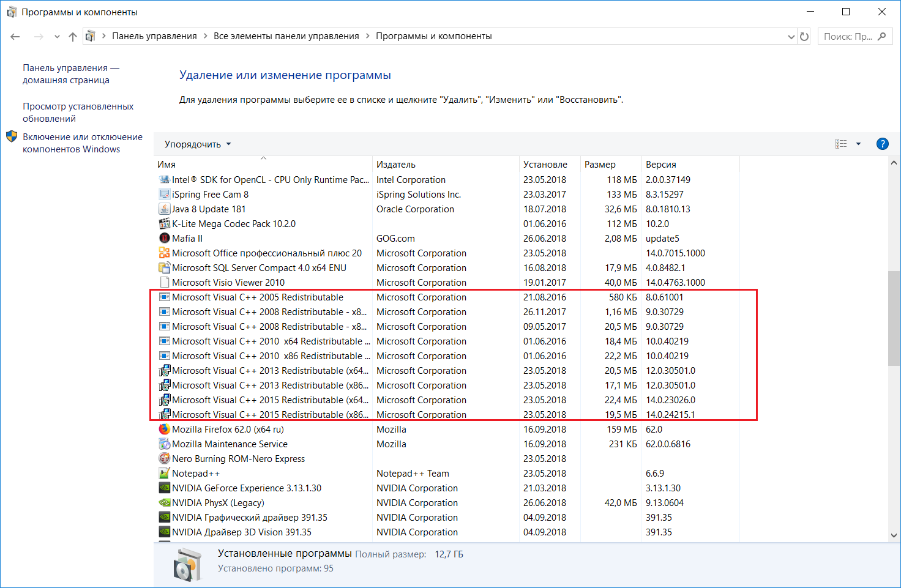Open help with the blue question mark

click(x=882, y=144)
